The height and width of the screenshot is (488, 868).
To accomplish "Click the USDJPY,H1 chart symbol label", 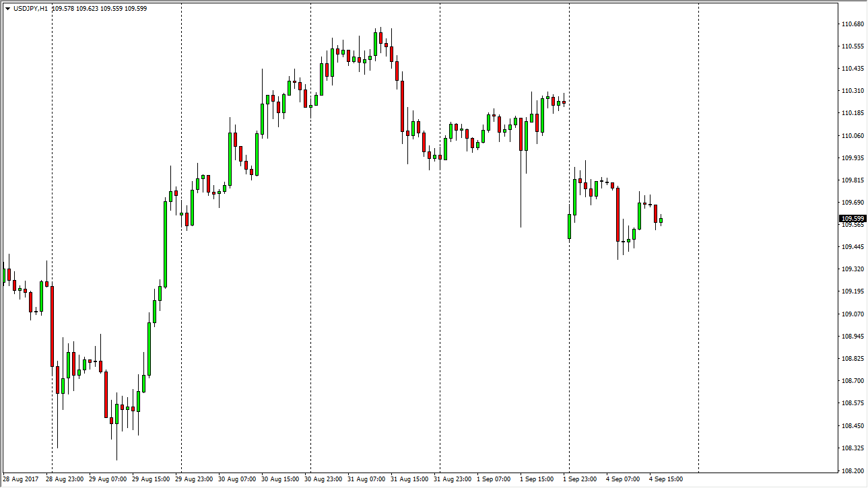I will (x=30, y=8).
